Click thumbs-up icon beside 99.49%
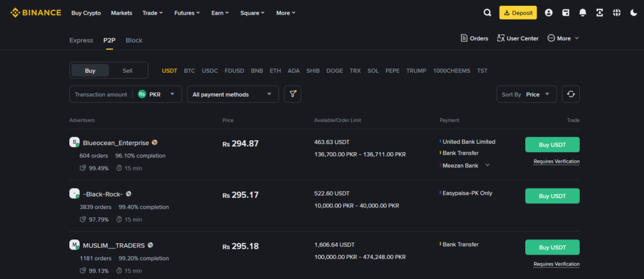Viewport: 644px width, 279px height. click(x=82, y=168)
